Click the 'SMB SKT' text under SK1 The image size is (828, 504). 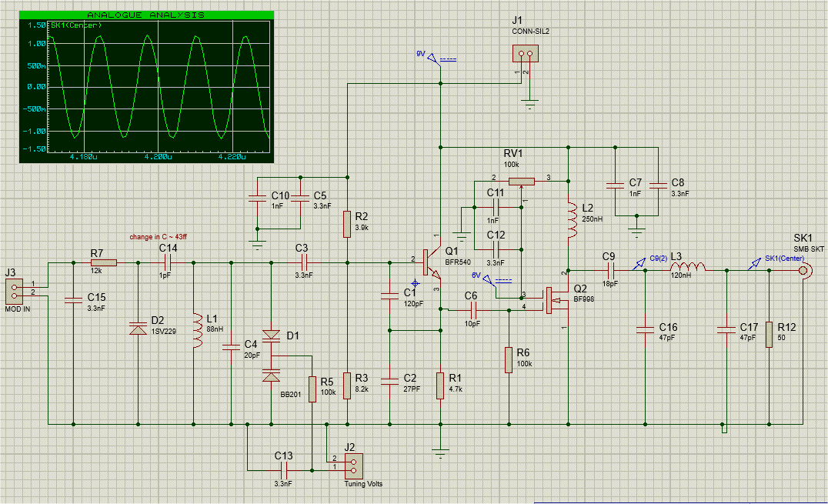coord(809,249)
